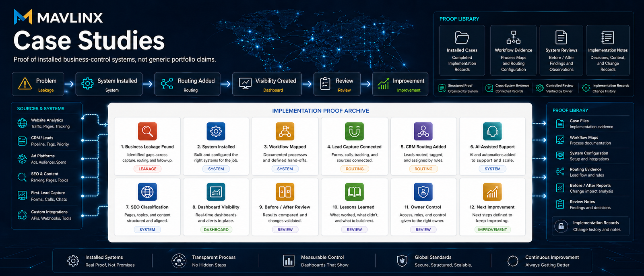Viewport: 644px width, 276px height.
Task: Click the Lead Capture Connected magnet icon
Action: [x=354, y=131]
